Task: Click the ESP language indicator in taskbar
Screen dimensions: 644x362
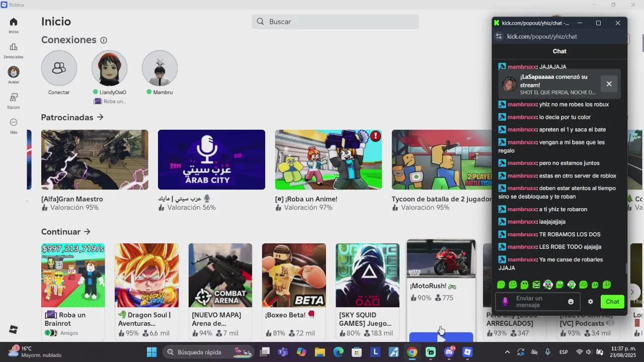Action: coord(564,352)
